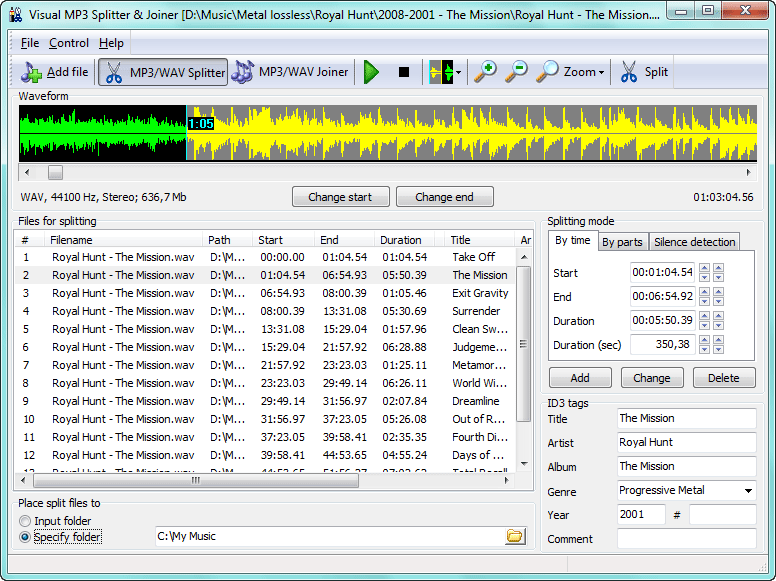This screenshot has width=776, height=581.
Task: Stop playback with the black square icon
Action: coord(404,72)
